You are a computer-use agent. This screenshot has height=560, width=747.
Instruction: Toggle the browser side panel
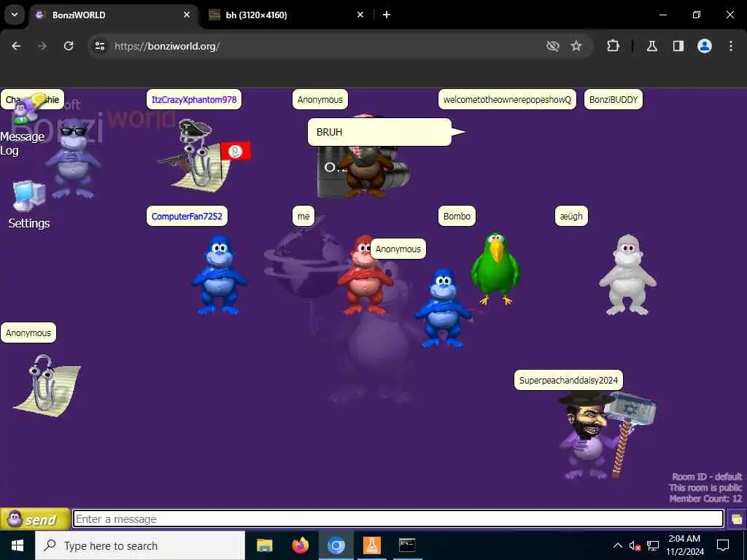[x=678, y=46]
